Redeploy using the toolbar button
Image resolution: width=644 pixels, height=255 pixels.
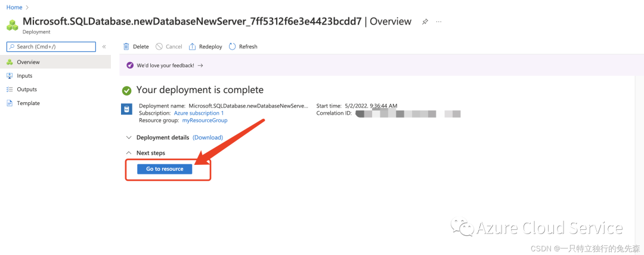point(205,47)
